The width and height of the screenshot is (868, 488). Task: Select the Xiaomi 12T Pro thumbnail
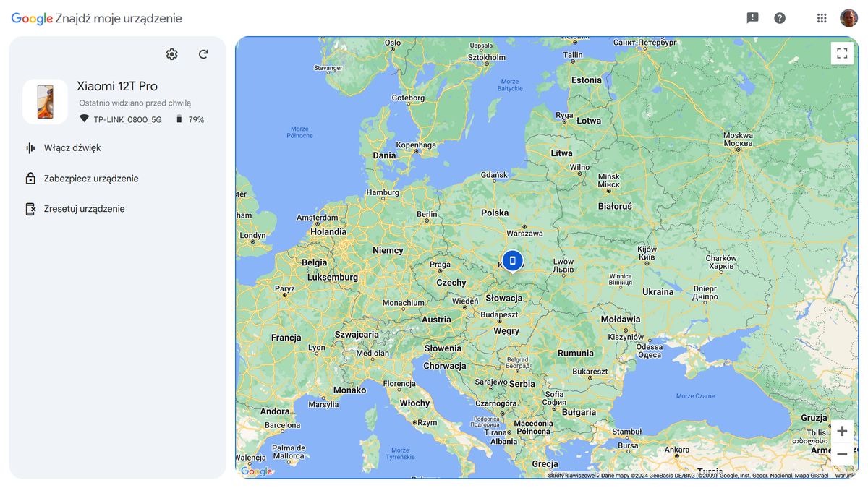pyautogui.click(x=45, y=102)
